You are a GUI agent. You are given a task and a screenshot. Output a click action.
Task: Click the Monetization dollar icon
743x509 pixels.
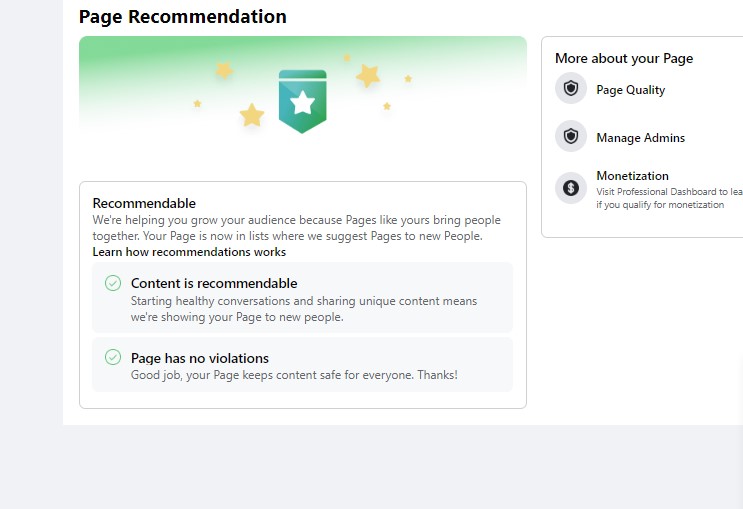(571, 188)
